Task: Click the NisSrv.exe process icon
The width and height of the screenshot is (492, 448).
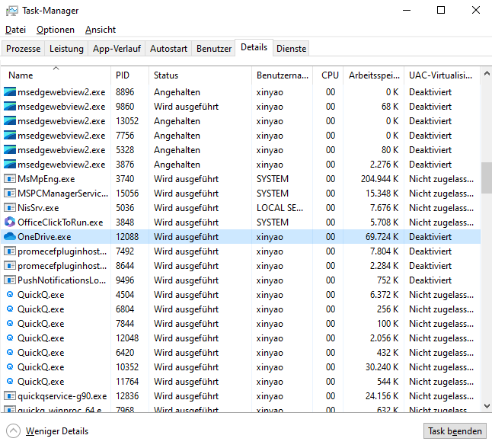Action: [x=10, y=208]
